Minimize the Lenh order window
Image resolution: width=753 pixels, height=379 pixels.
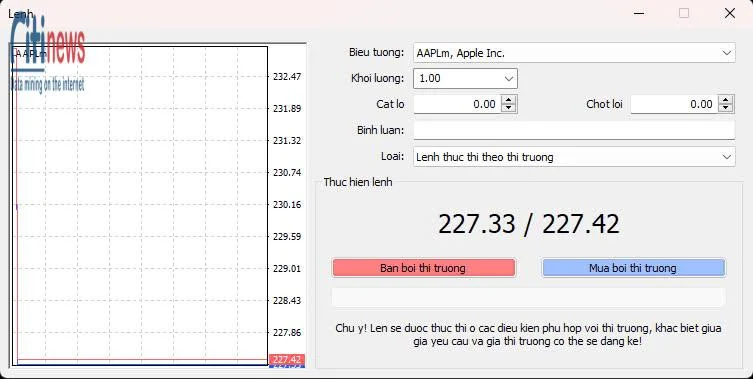(639, 13)
